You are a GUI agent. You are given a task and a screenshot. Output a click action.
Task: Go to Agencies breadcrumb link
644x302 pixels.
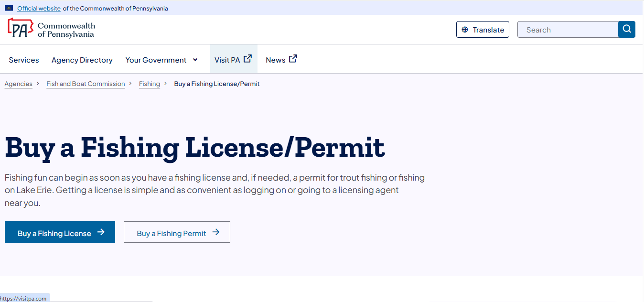click(19, 84)
